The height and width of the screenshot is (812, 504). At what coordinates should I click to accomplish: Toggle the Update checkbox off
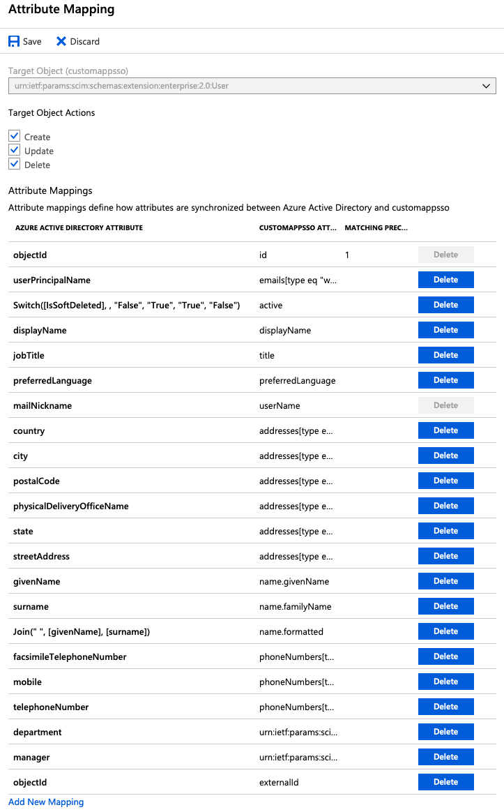click(14, 151)
